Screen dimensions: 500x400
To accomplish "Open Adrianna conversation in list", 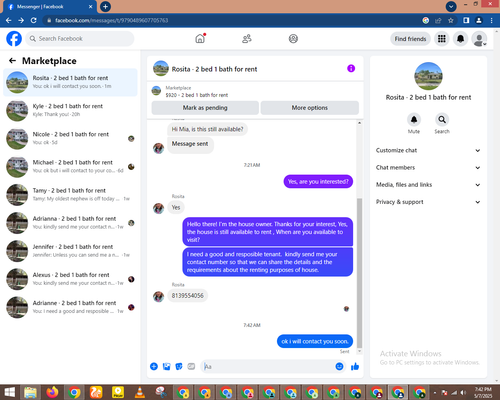I will [x=70, y=223].
